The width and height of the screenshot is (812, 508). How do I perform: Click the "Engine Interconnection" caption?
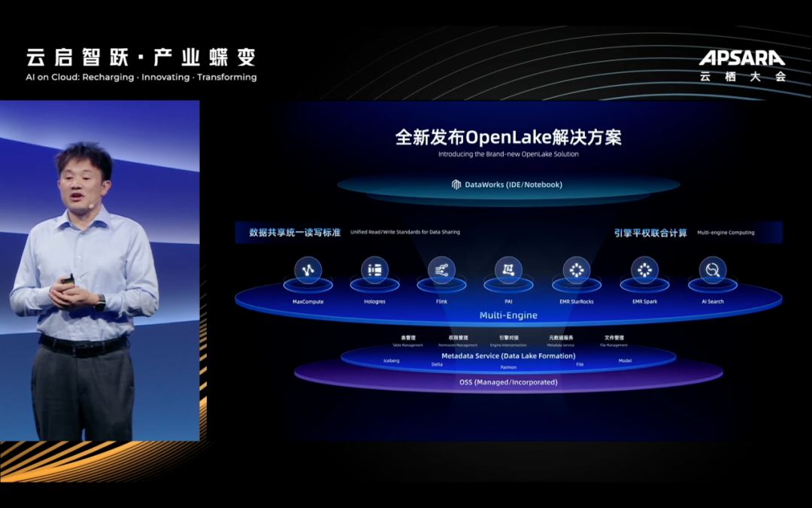[508, 345]
